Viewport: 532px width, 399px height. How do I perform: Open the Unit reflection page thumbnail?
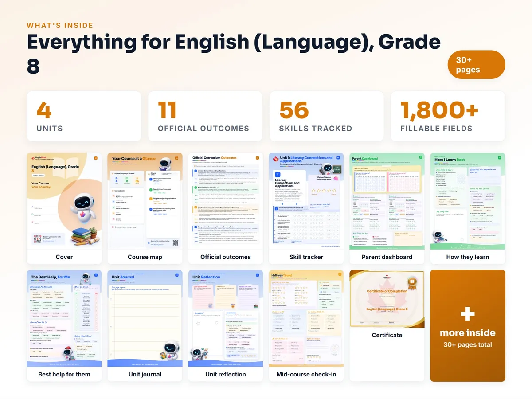coord(226,319)
